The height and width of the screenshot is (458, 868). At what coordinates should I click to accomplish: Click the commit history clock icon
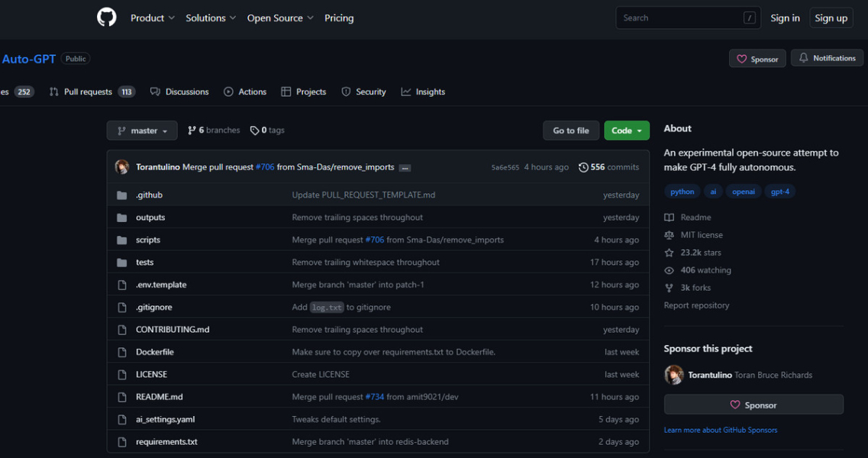(583, 167)
